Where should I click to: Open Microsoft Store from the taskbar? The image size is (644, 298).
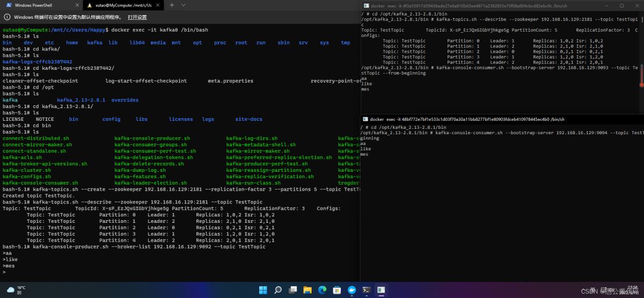tap(336, 290)
